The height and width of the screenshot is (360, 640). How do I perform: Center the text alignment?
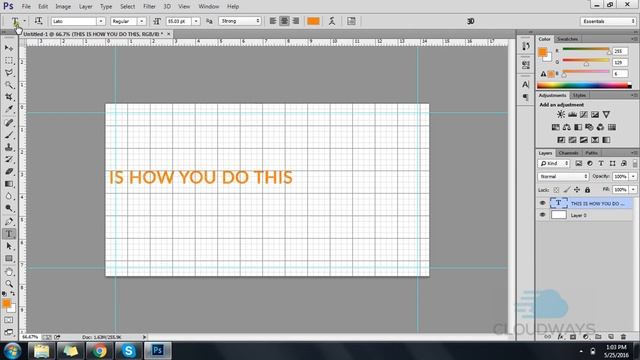tap(284, 21)
